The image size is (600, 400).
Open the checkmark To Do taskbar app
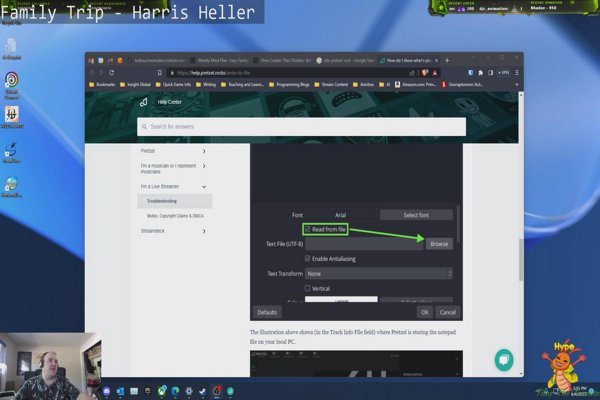click(x=202, y=391)
